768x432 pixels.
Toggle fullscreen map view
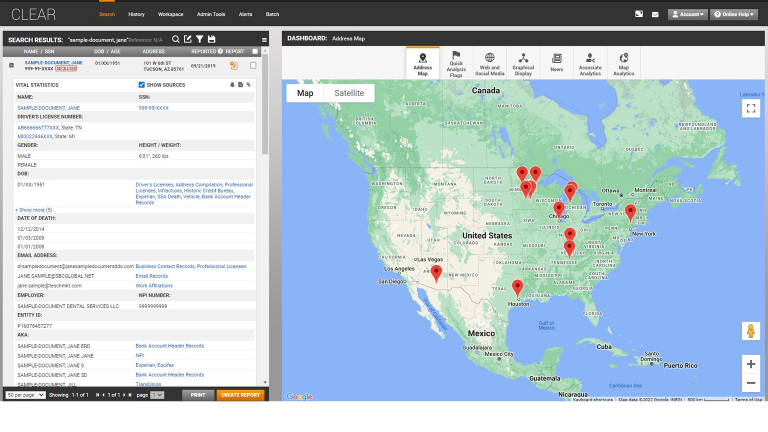pos(750,108)
